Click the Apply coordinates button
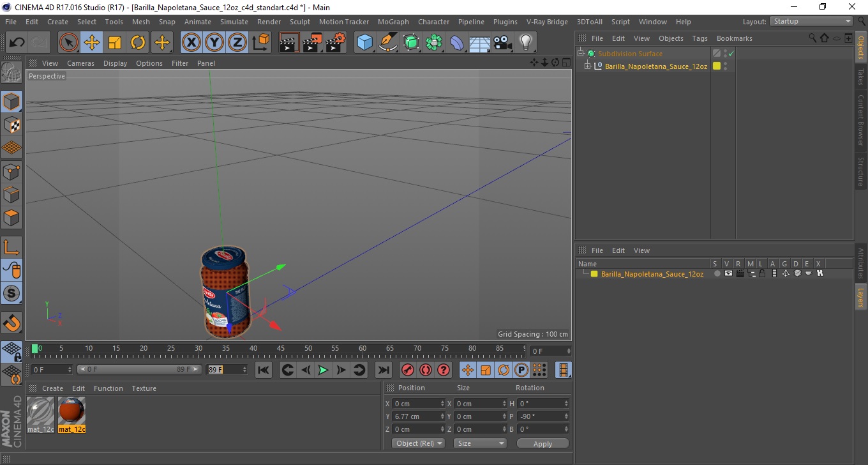This screenshot has width=868, height=465. point(542,444)
